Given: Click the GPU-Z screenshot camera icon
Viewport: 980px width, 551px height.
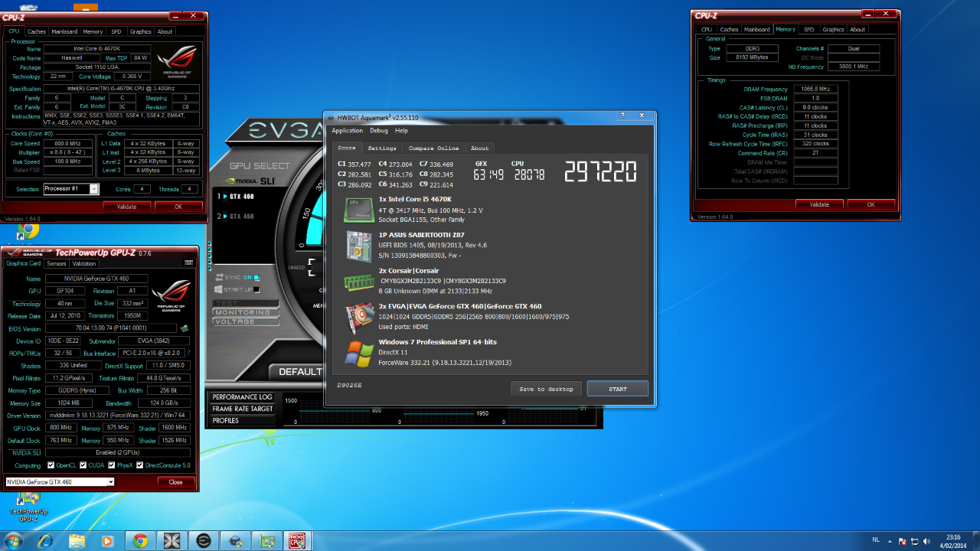Looking at the screenshot, I should pos(188,262).
